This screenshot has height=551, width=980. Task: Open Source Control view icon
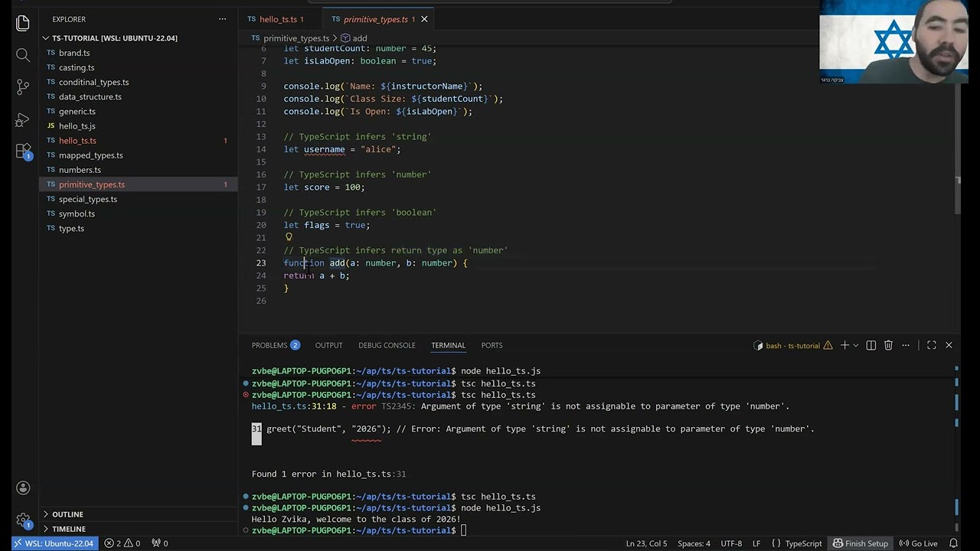(23, 87)
